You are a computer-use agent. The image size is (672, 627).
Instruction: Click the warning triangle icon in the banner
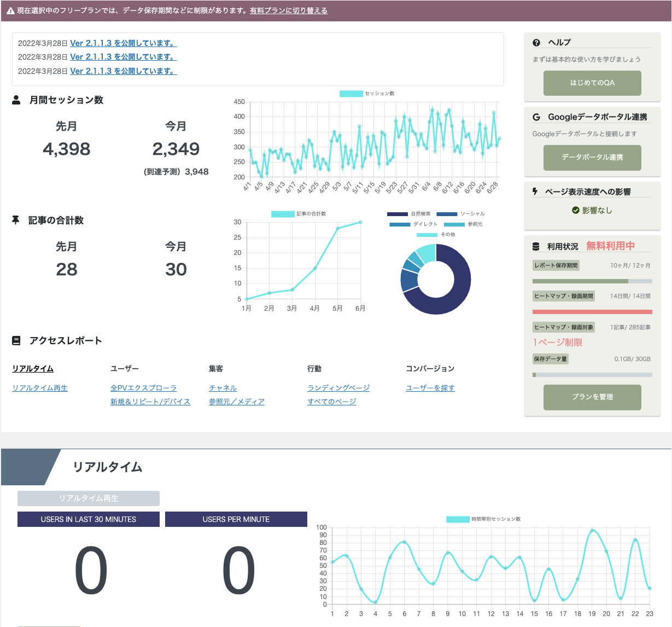tap(10, 11)
